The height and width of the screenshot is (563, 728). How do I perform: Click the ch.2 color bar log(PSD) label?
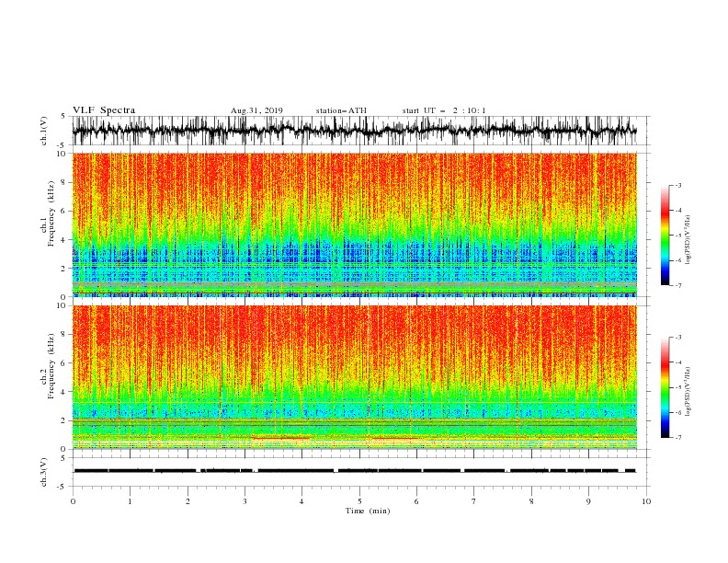688,392
